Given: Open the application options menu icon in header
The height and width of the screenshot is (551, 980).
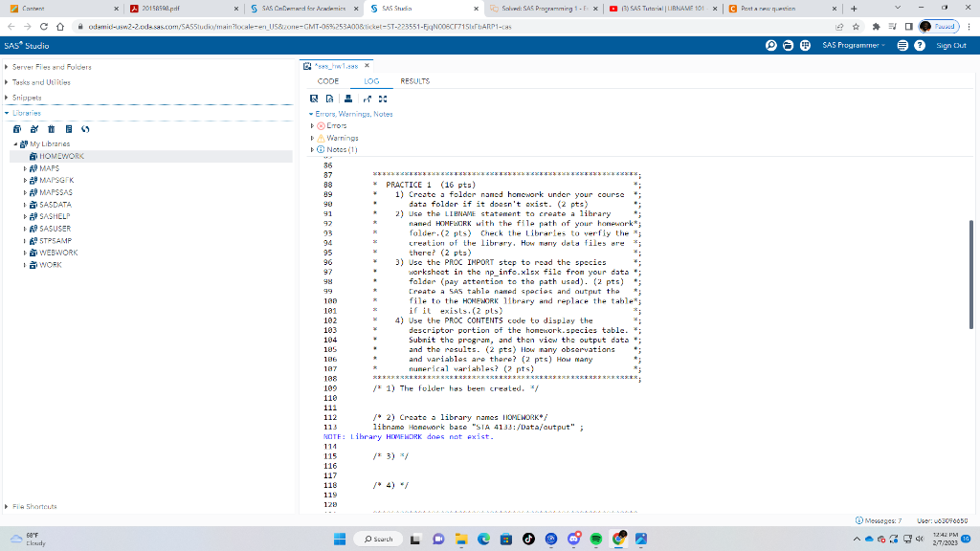Looking at the screenshot, I should (903, 46).
